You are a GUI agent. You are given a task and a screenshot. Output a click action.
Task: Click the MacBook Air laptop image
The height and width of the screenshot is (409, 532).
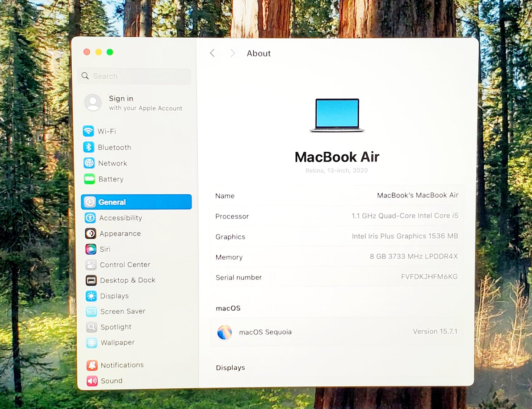(x=337, y=116)
